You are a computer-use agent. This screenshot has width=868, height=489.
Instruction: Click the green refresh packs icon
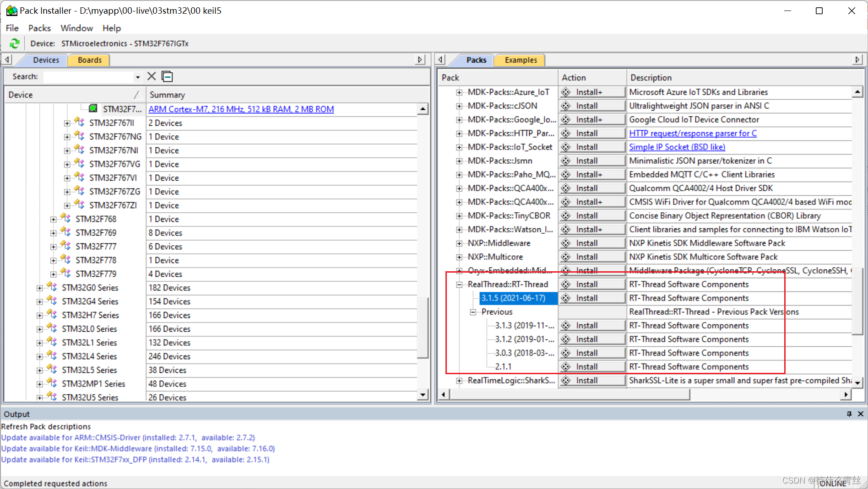point(15,43)
